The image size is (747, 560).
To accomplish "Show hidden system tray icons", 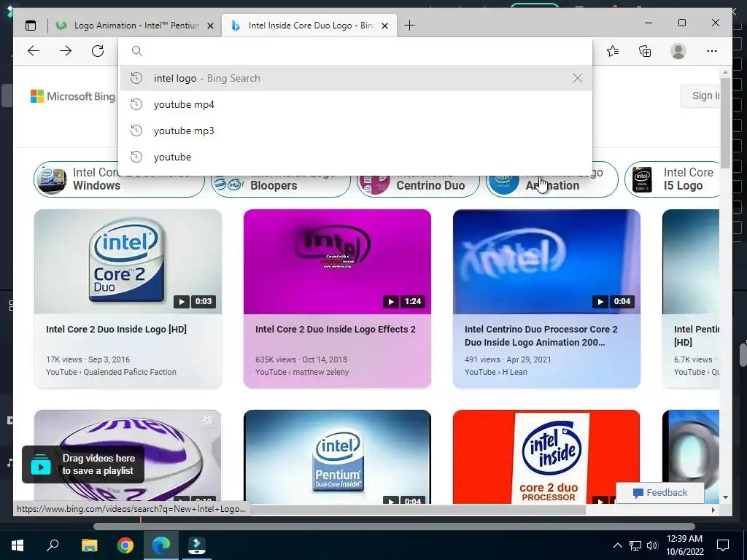I will [617, 545].
